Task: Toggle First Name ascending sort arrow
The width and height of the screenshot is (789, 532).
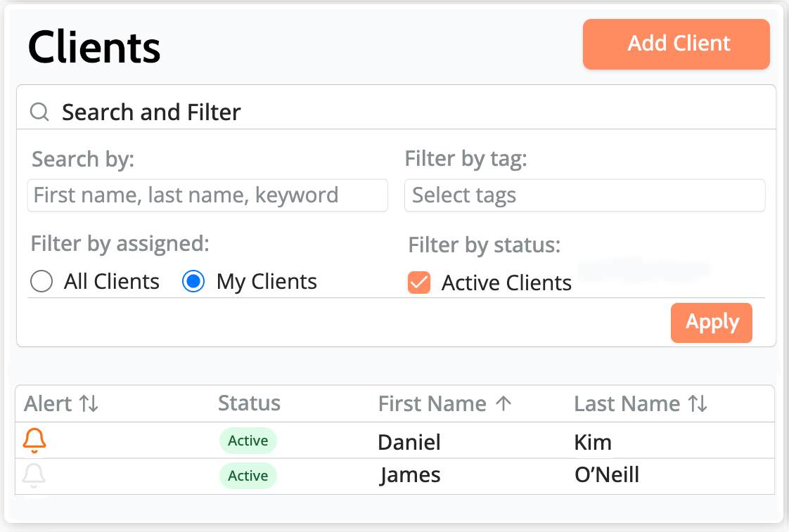Action: point(503,403)
